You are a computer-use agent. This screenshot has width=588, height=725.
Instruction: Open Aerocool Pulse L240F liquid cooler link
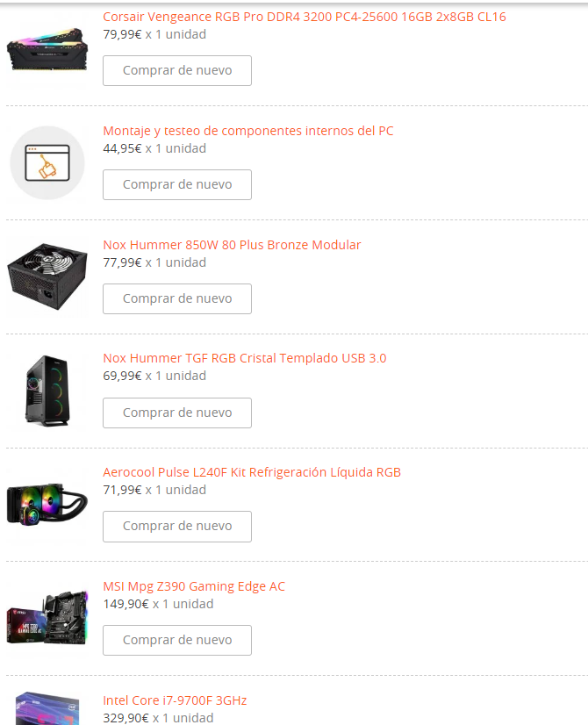tap(252, 472)
